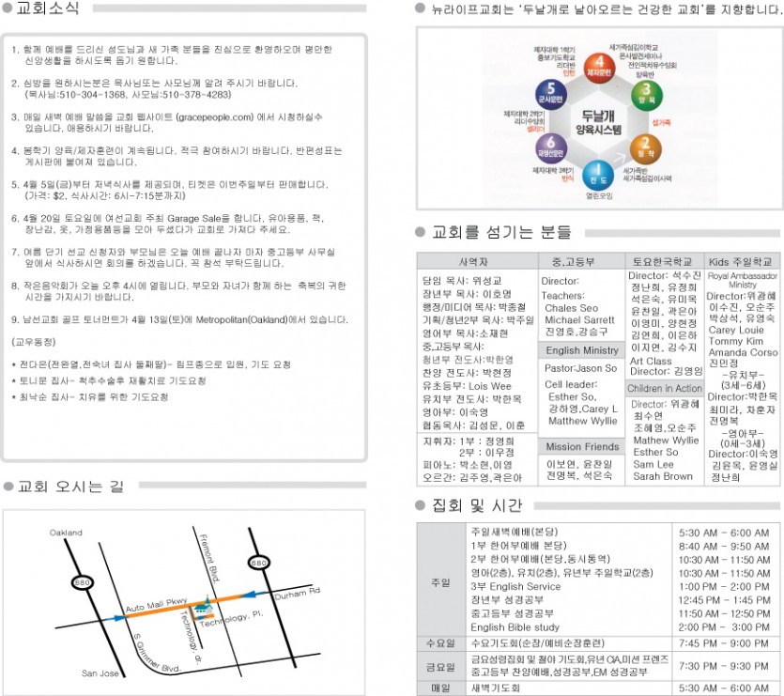The image size is (784, 696).
Task: Click the Art Class label
Action: pos(651,361)
